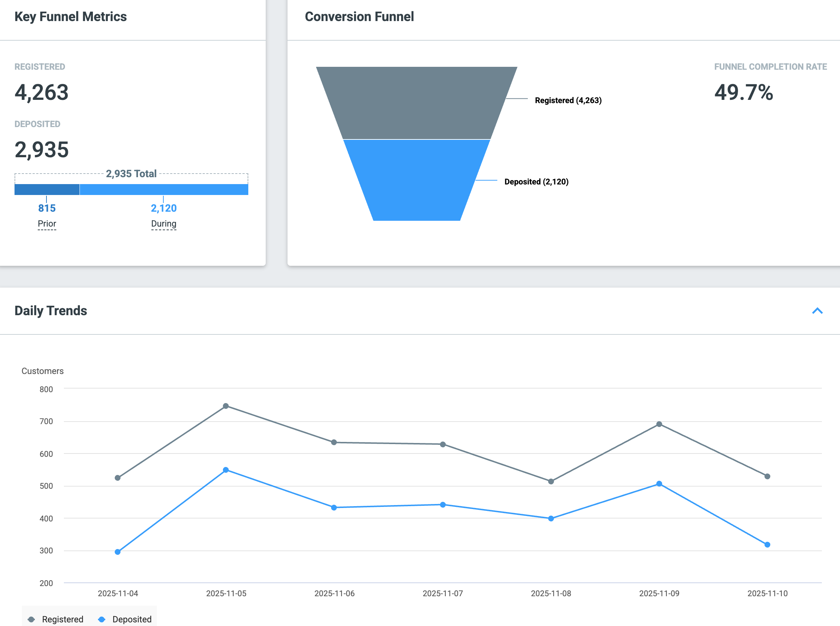Click the During dashed-underline label
The image size is (840, 626).
click(x=164, y=224)
